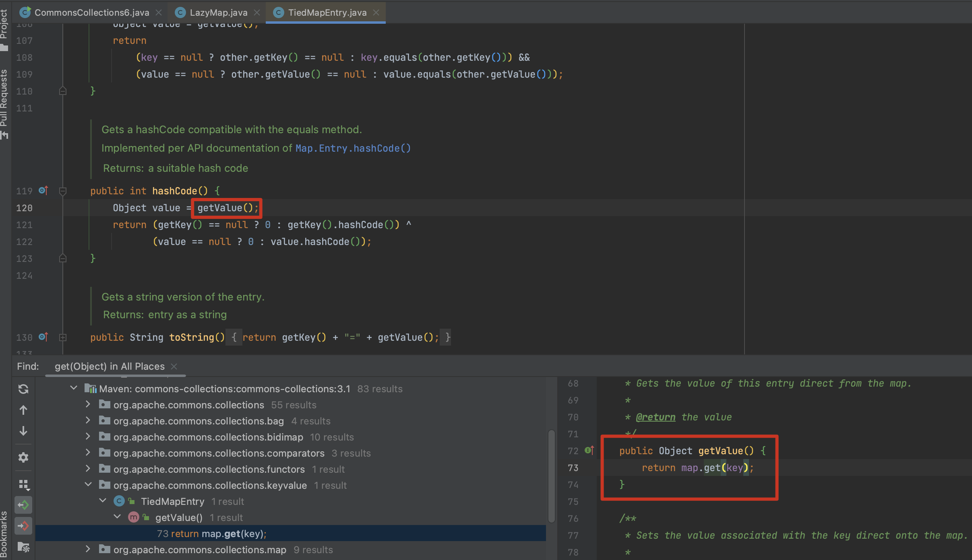The width and height of the screenshot is (972, 560).
Task: Click the fold end marker at line 110
Action: click(x=63, y=91)
